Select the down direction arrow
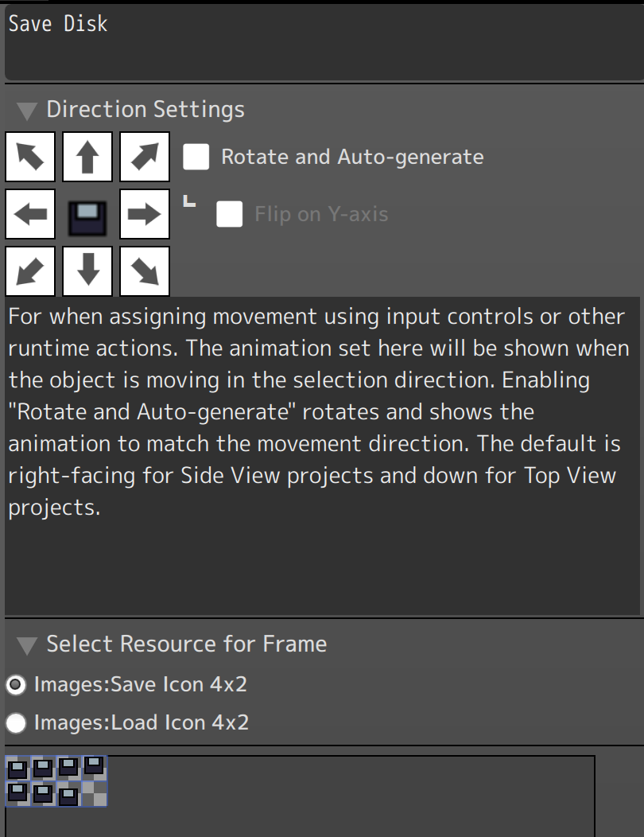 (87, 271)
